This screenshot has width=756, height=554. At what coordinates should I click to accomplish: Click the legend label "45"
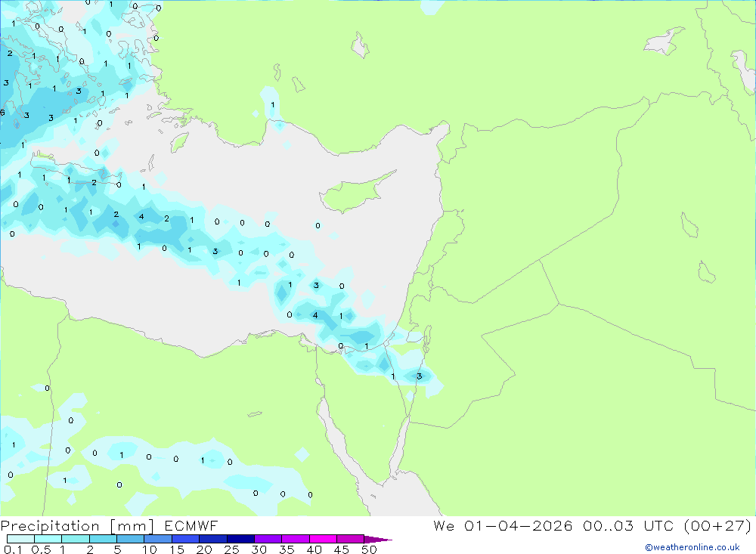tap(342, 549)
